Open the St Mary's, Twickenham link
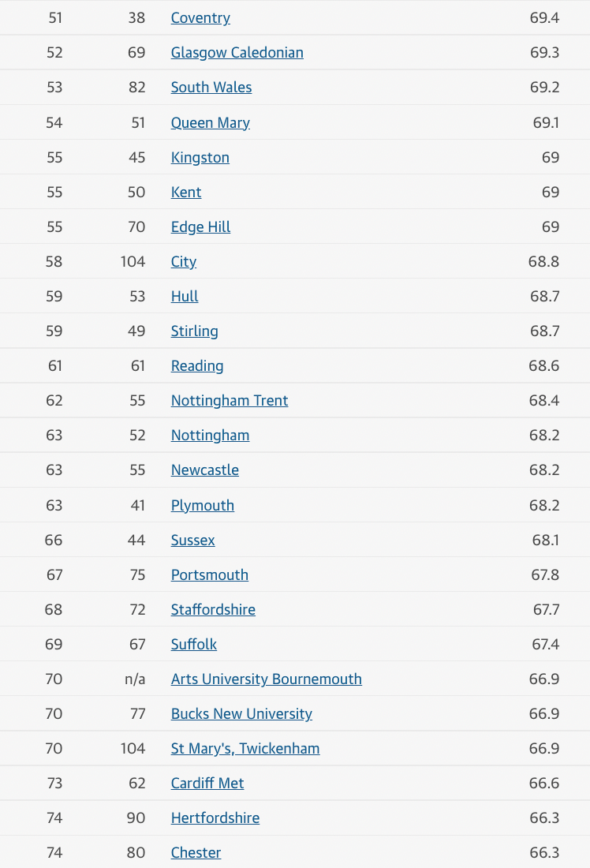Image resolution: width=590 pixels, height=868 pixels. (245, 749)
